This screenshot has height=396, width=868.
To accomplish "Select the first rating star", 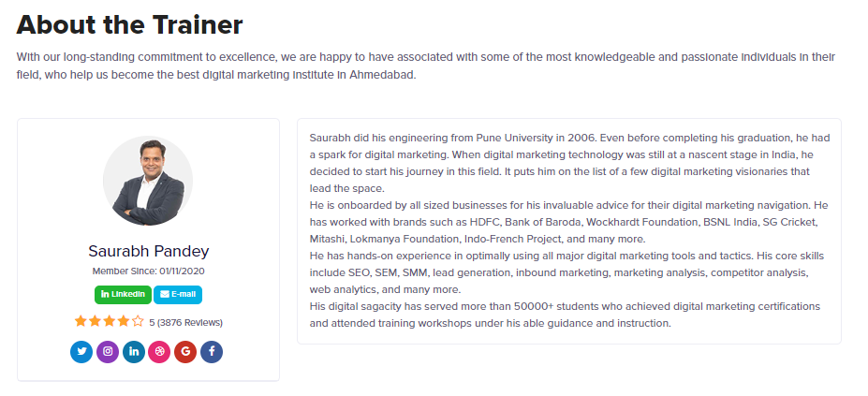I will pyautogui.click(x=81, y=321).
